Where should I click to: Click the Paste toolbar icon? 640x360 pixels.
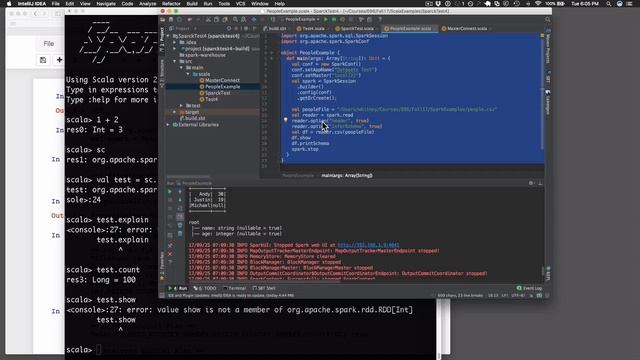tap(225, 20)
